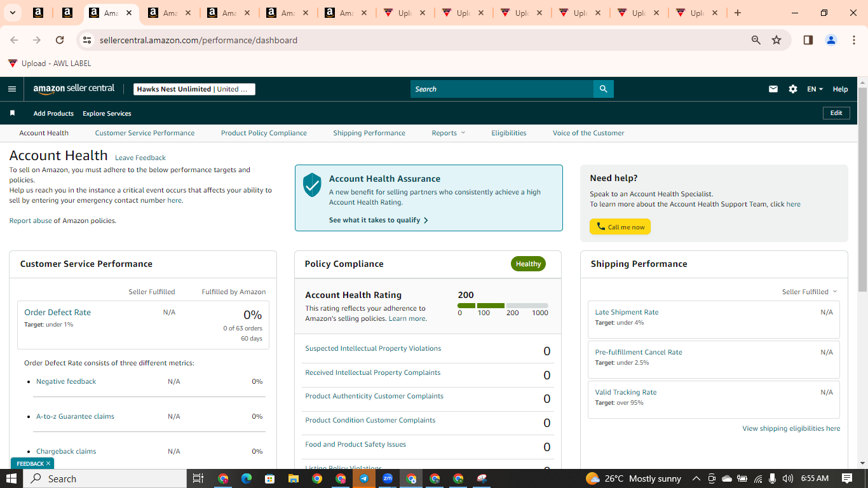868x488 pixels.
Task: Click in the Seller Central search field
Action: coord(502,89)
